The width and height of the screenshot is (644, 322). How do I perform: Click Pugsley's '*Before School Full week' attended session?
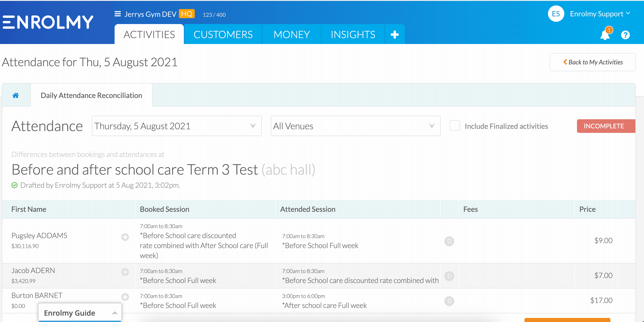320,246
